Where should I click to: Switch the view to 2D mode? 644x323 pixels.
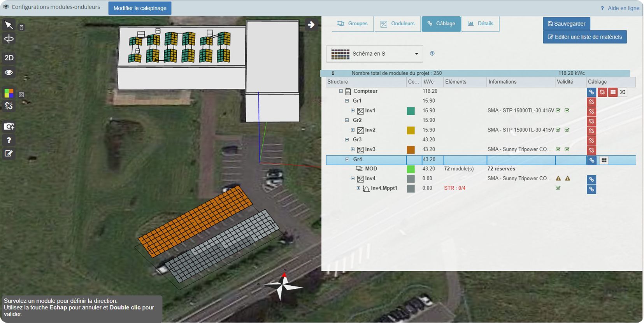point(9,58)
